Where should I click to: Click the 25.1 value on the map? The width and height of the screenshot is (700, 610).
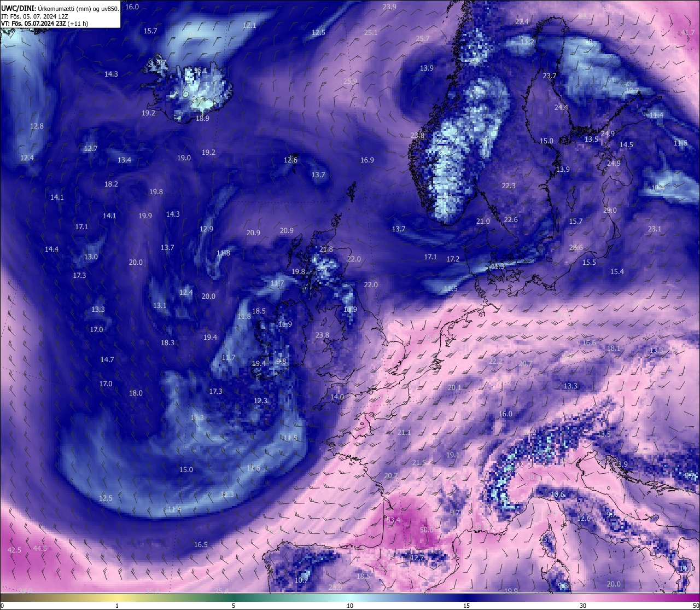point(371,32)
